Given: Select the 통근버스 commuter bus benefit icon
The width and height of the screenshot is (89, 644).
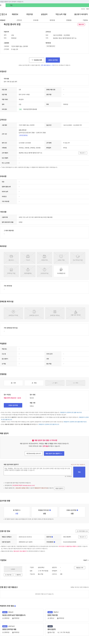Looking at the screenshot, I should [x=11, y=258].
